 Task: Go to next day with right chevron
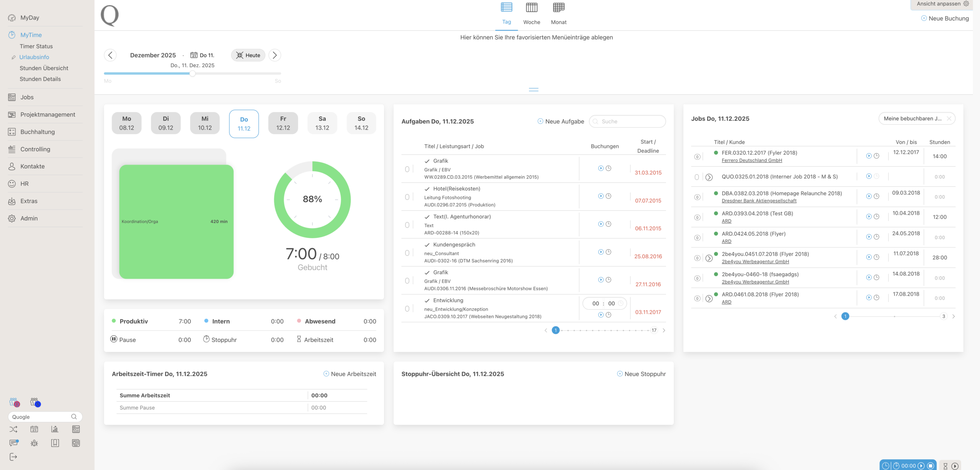tap(274, 55)
